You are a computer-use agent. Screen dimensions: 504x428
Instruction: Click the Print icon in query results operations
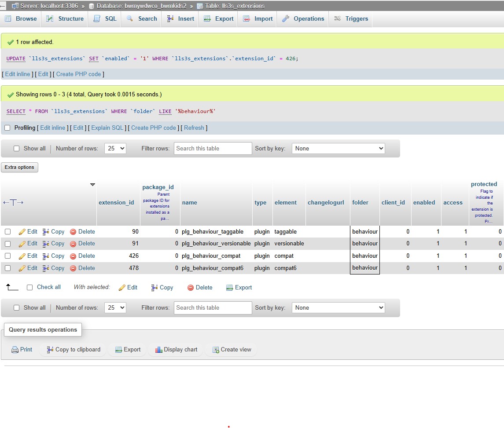[x=15, y=350]
